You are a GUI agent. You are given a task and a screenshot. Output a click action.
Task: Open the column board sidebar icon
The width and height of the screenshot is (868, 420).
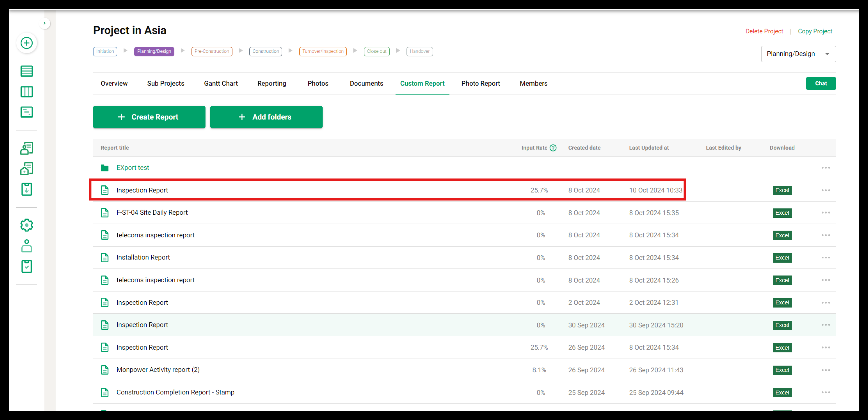click(x=27, y=92)
